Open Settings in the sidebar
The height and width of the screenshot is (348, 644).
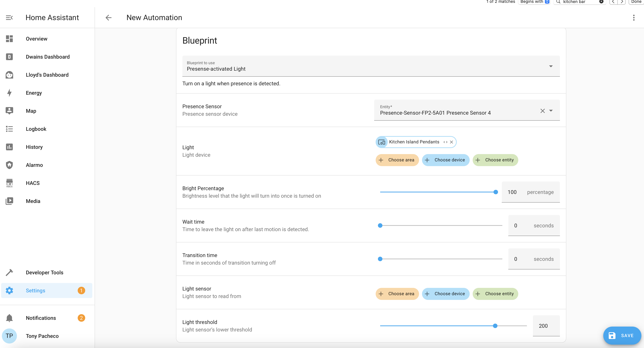click(35, 291)
